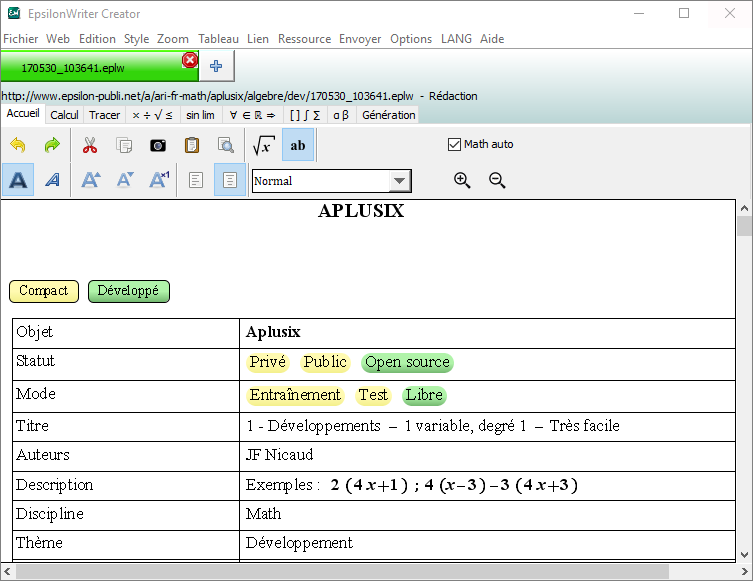753x581 pixels.
Task: Click the paste clipboard icon
Action: coord(192,145)
